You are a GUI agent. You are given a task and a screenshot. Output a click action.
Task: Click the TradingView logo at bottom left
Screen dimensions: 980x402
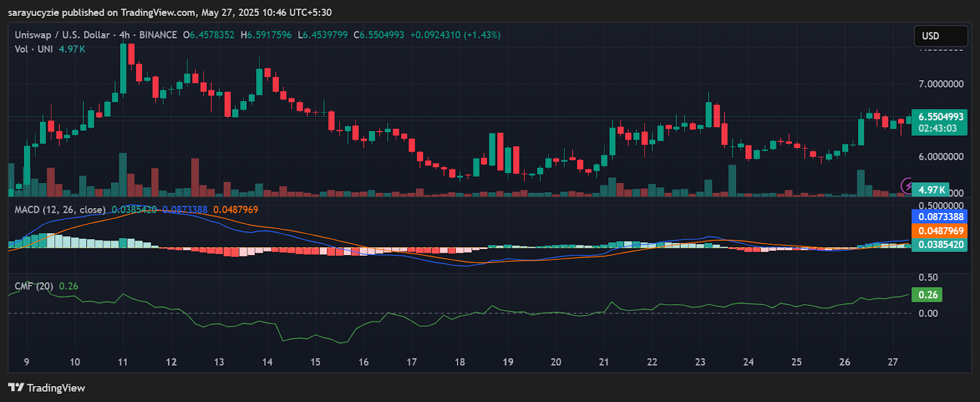tap(47, 388)
